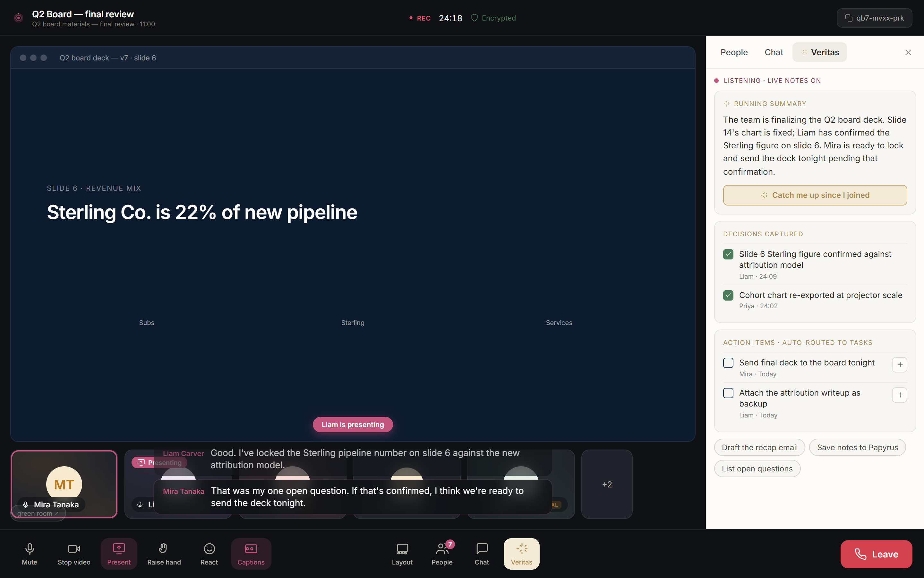924x578 pixels.
Task: Click the 7 badge on People button
Action: click(450, 544)
